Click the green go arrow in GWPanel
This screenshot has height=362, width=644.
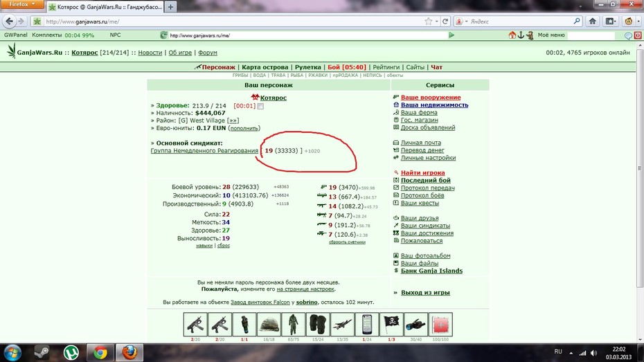[451, 35]
